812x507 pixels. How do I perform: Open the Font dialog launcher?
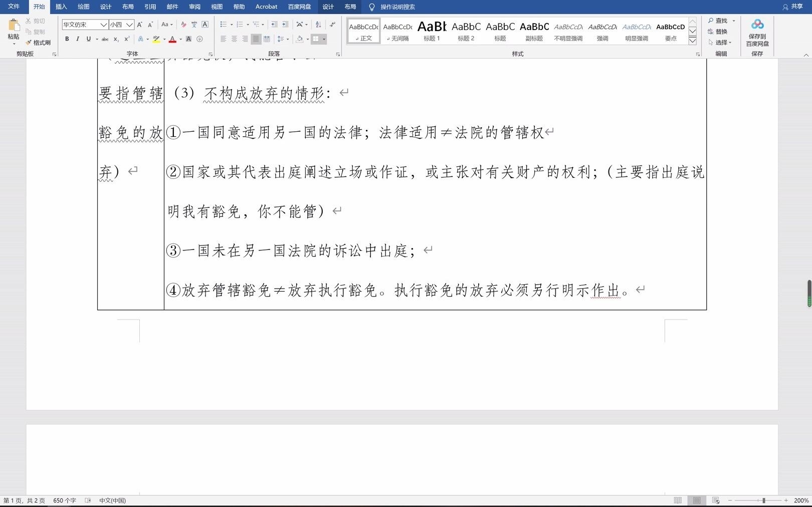[211, 54]
